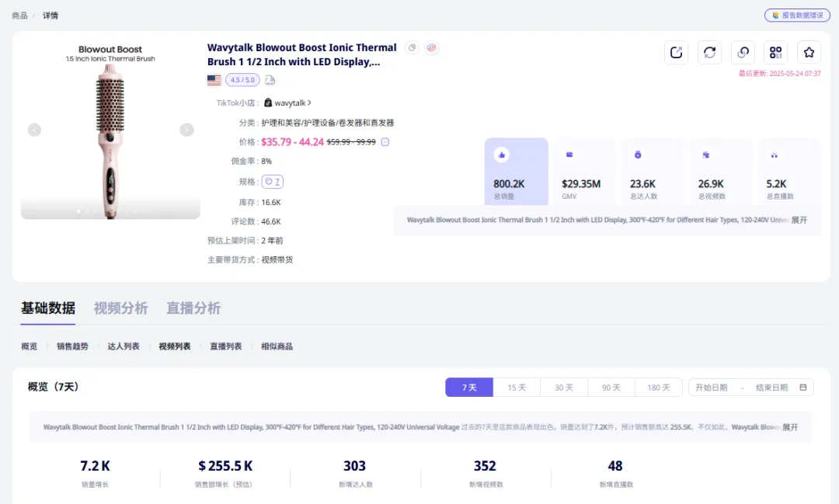839x504 pixels.
Task: Click the 结束日期 end date field
Action: tap(771, 388)
